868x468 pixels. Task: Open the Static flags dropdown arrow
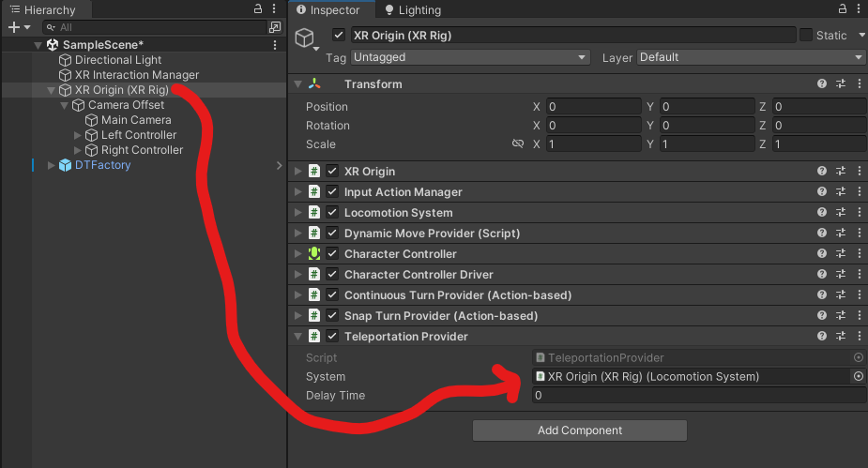tap(861, 35)
